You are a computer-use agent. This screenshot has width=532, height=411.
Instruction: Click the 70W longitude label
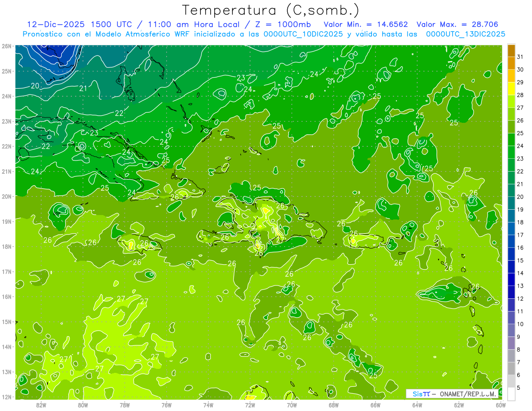(x=292, y=405)
